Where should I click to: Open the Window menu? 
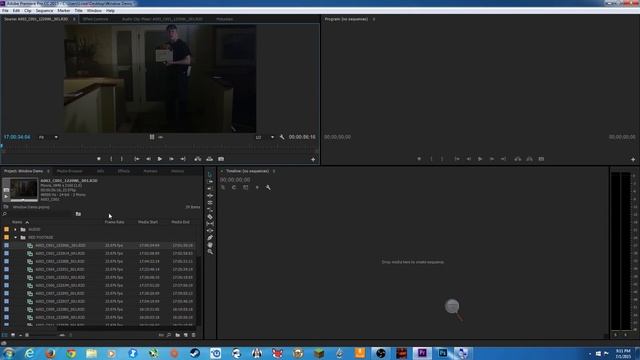click(x=94, y=11)
